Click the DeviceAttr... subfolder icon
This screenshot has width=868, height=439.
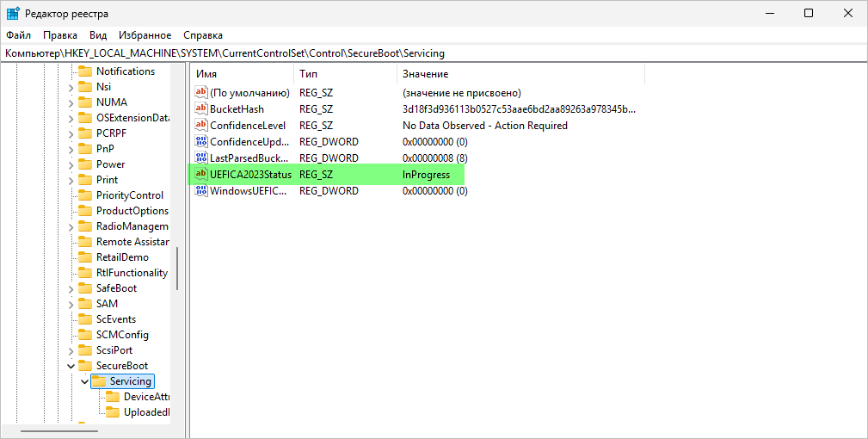[x=113, y=397]
